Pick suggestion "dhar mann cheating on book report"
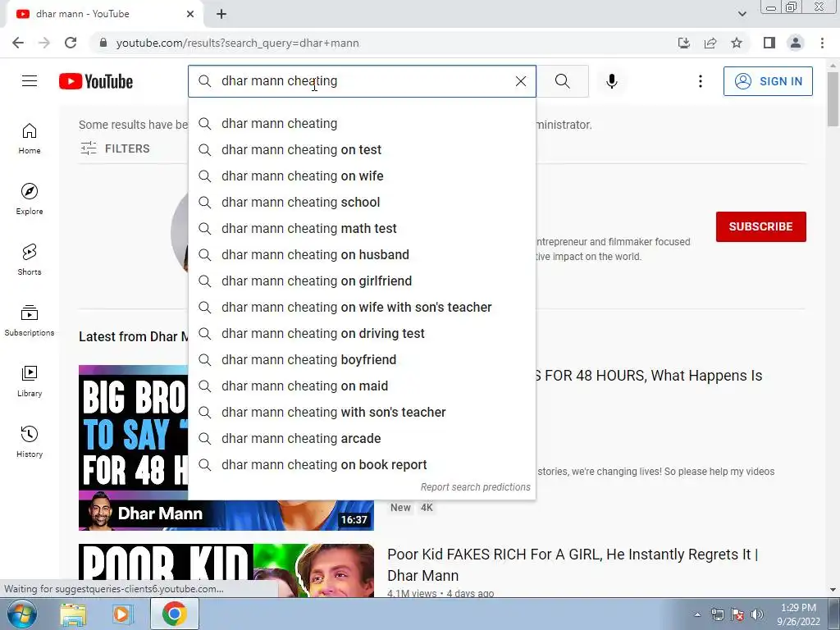Viewport: 840px width, 630px height. (x=362, y=465)
